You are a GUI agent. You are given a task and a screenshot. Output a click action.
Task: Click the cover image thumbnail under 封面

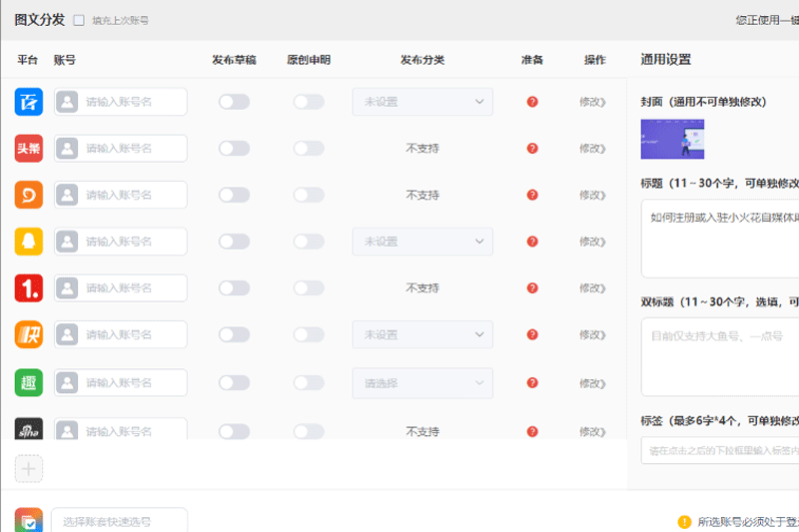(672, 140)
